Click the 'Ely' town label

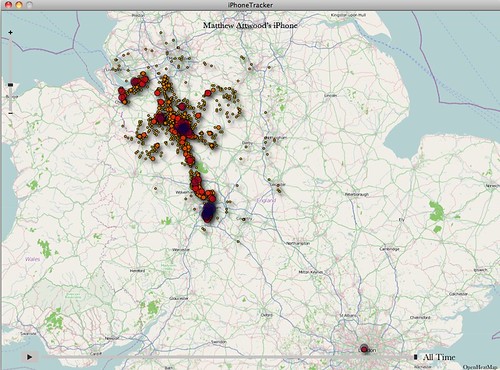402,220
